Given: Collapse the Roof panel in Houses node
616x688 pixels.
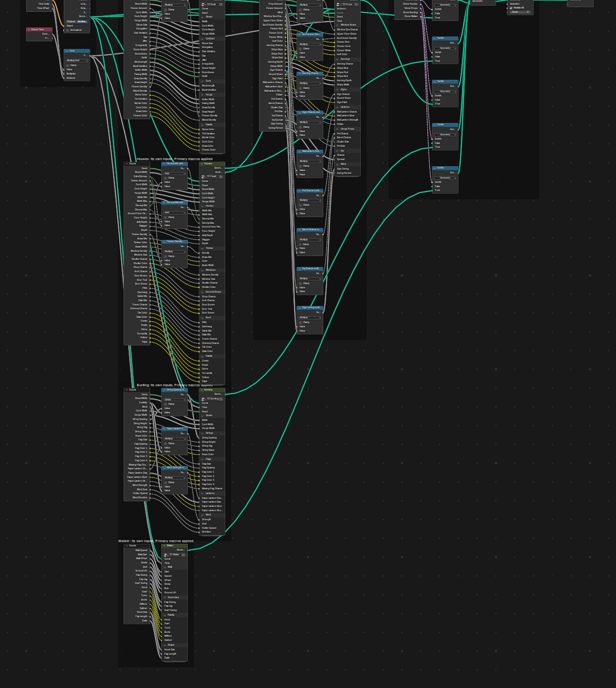Looking at the screenshot, I should click(202, 317).
